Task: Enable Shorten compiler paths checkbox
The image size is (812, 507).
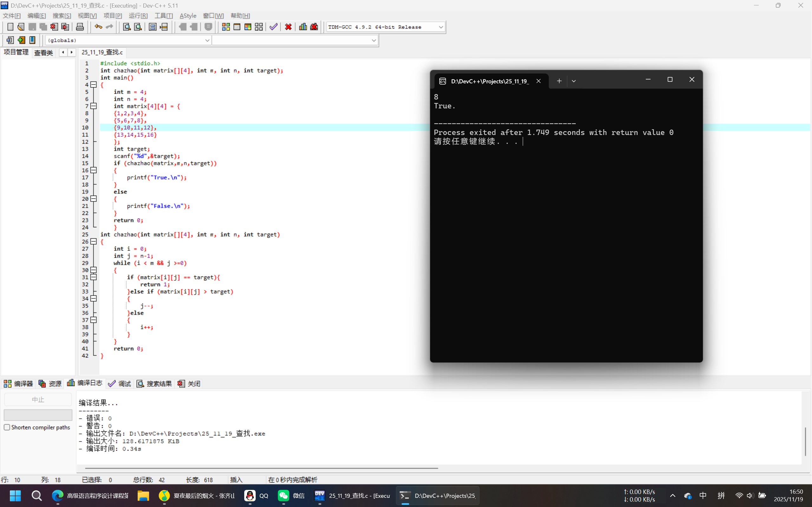Action: 7,427
